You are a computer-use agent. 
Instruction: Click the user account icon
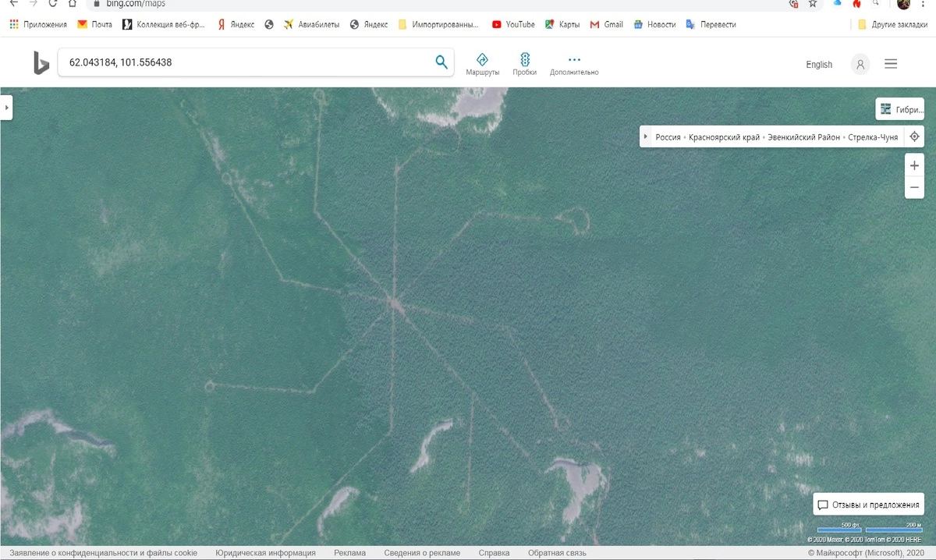tap(860, 65)
